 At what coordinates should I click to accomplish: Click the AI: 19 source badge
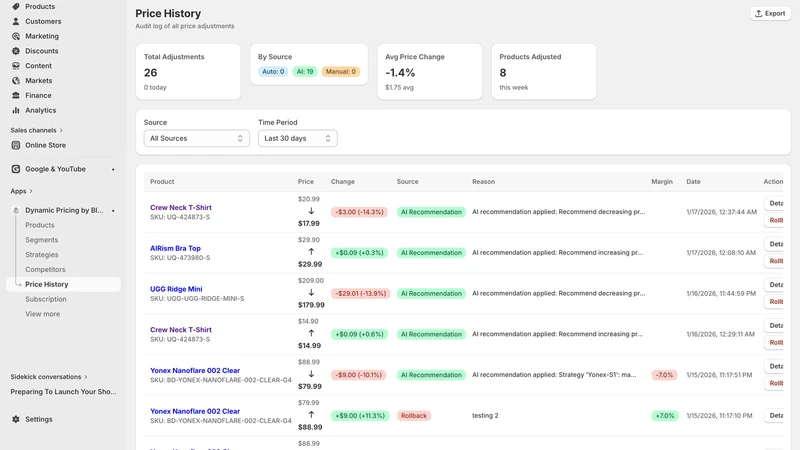click(x=305, y=71)
